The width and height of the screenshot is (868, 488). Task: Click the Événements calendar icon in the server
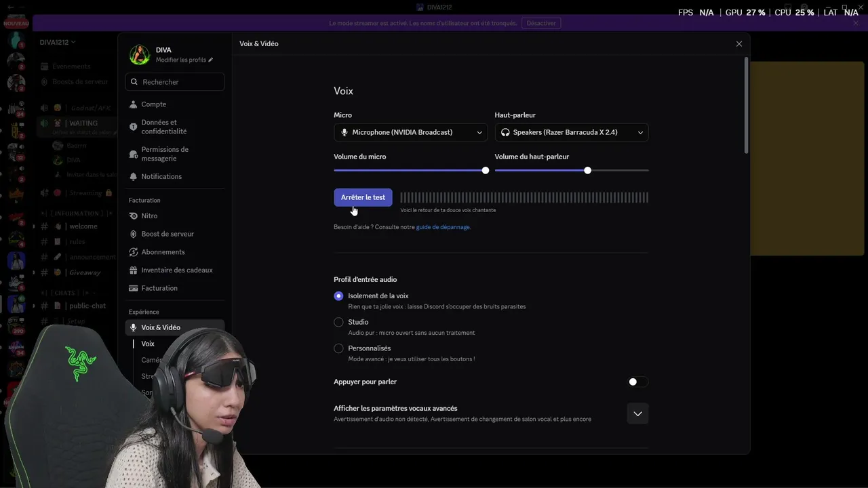click(x=44, y=66)
